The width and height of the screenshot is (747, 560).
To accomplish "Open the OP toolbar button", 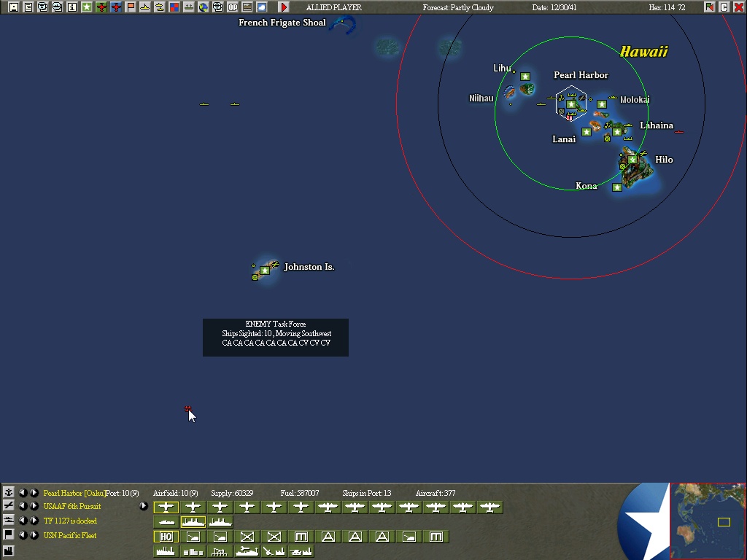I will coord(233,7).
